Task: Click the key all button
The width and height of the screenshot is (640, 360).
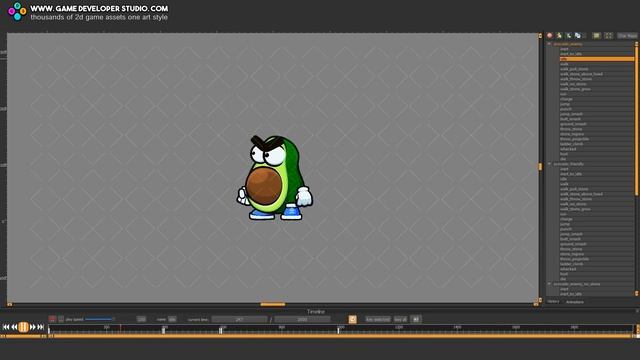Action: click(400, 319)
